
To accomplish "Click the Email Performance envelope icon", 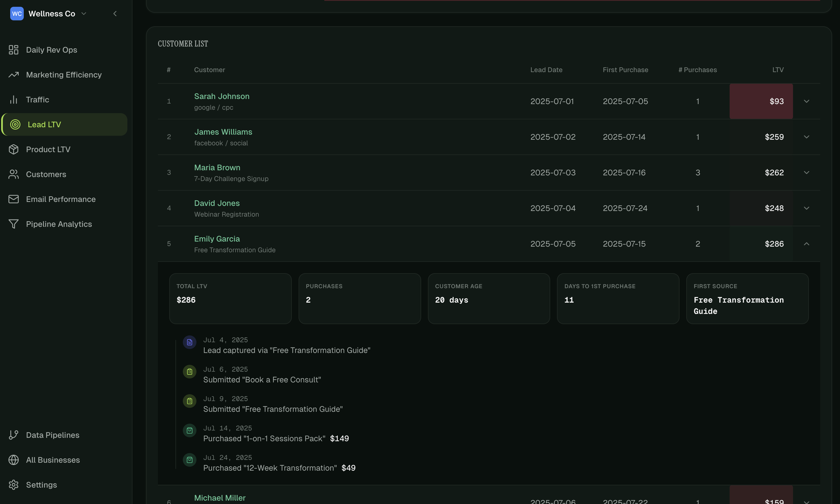I will pos(14,199).
